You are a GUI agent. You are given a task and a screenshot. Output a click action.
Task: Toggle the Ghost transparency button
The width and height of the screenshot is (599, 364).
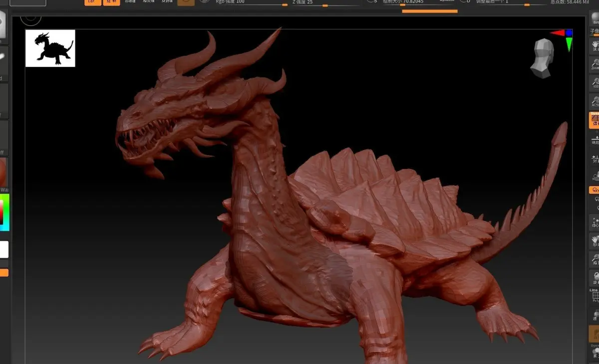[595, 333]
